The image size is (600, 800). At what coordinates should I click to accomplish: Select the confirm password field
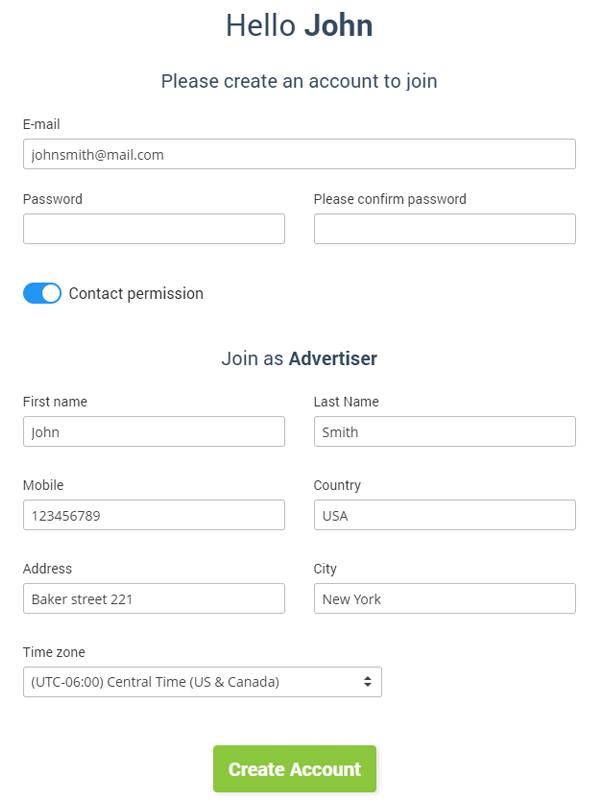[x=444, y=229]
